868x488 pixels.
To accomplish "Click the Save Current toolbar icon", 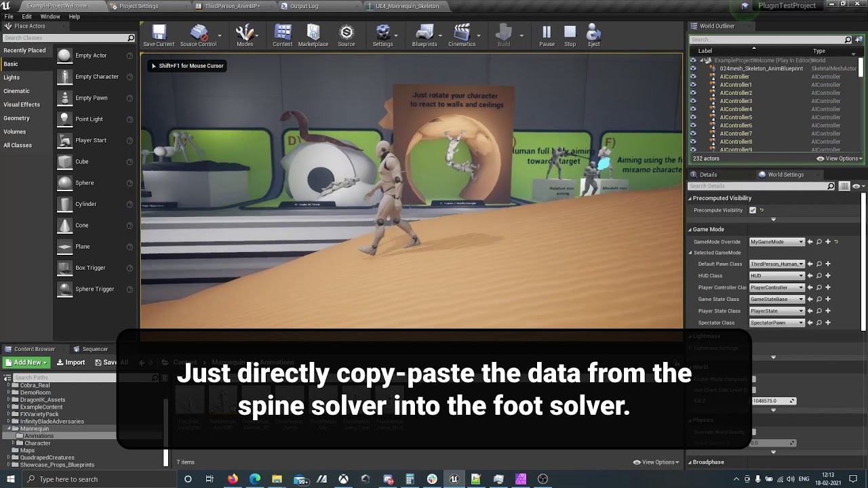I will coord(159,35).
